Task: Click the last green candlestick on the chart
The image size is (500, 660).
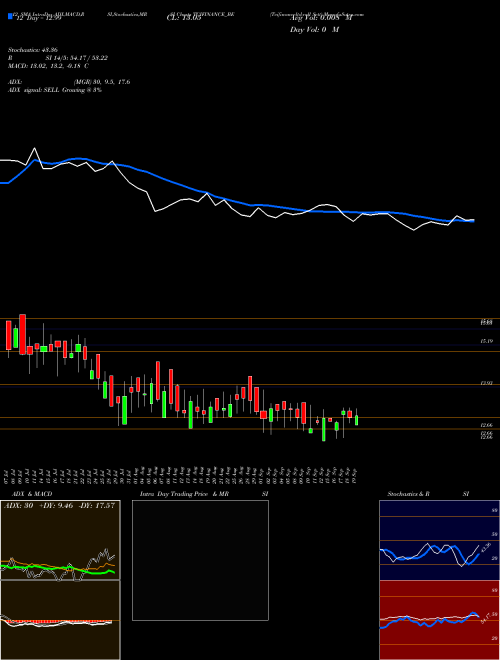Action: point(356,418)
